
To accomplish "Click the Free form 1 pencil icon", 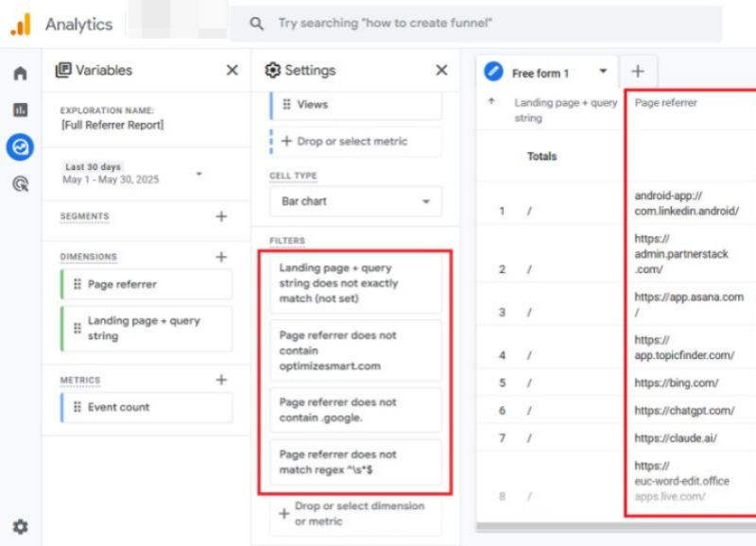I will click(493, 72).
